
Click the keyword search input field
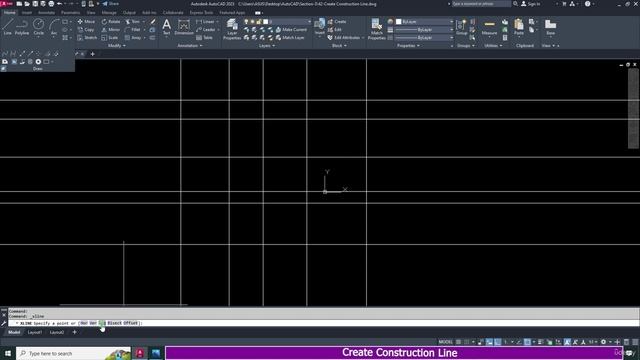click(x=480, y=4)
